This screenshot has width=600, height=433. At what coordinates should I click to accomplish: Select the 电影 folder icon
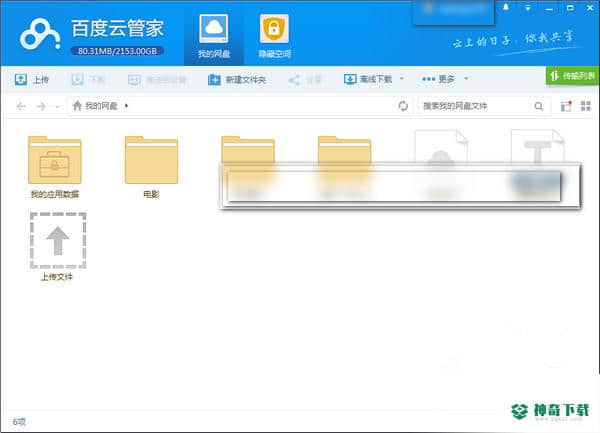[x=151, y=160]
